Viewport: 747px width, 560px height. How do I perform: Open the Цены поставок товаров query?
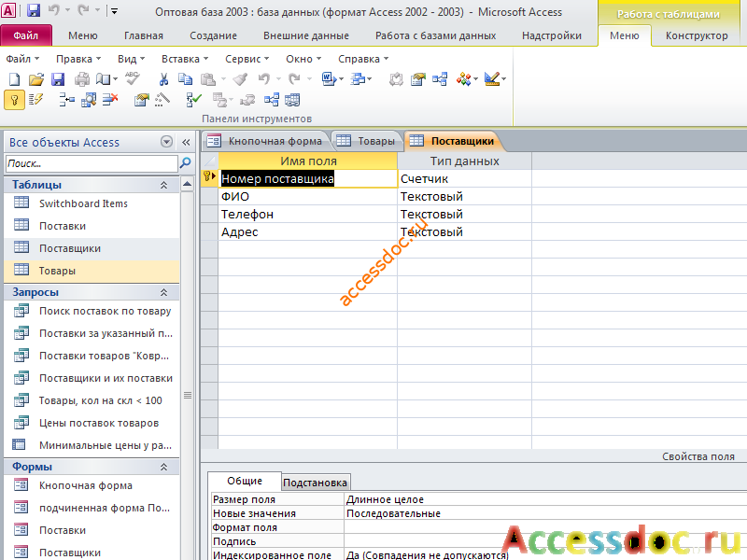point(99,424)
